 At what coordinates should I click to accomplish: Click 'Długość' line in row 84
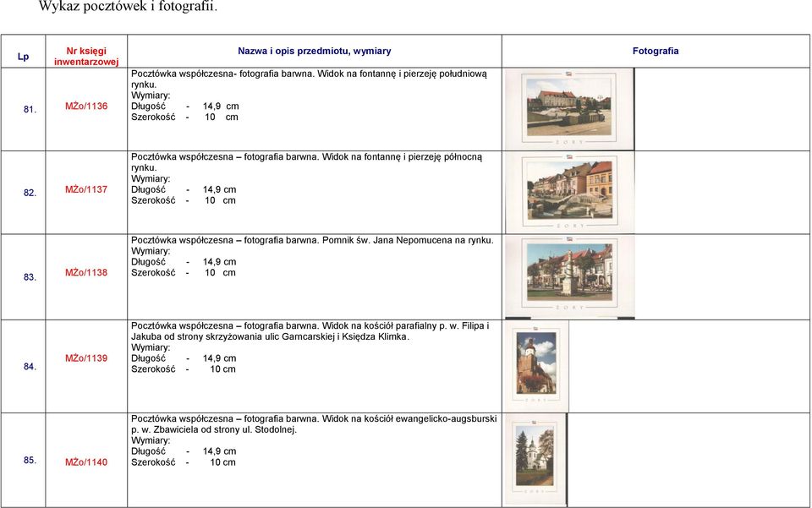point(184,358)
